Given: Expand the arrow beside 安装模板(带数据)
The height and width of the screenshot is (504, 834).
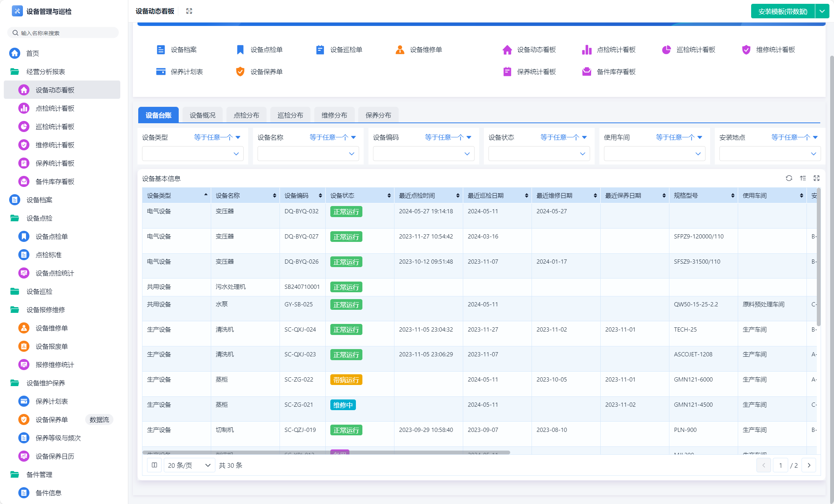Looking at the screenshot, I should [x=822, y=11].
